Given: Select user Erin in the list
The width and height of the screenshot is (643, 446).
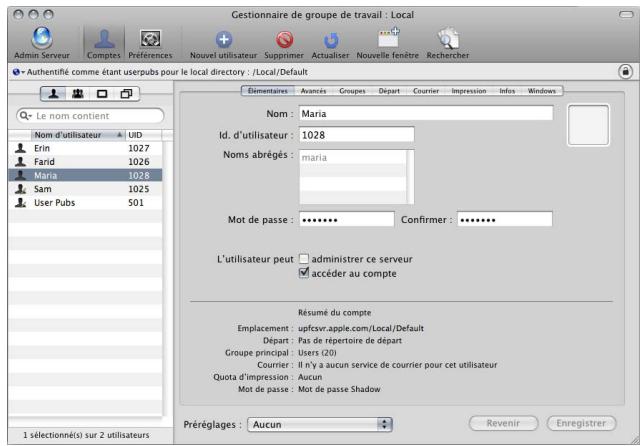Looking at the screenshot, I should (85, 148).
